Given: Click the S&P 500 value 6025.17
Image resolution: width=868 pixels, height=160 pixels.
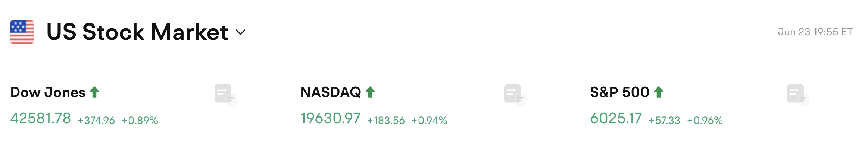Looking at the screenshot, I should pyautogui.click(x=616, y=119).
